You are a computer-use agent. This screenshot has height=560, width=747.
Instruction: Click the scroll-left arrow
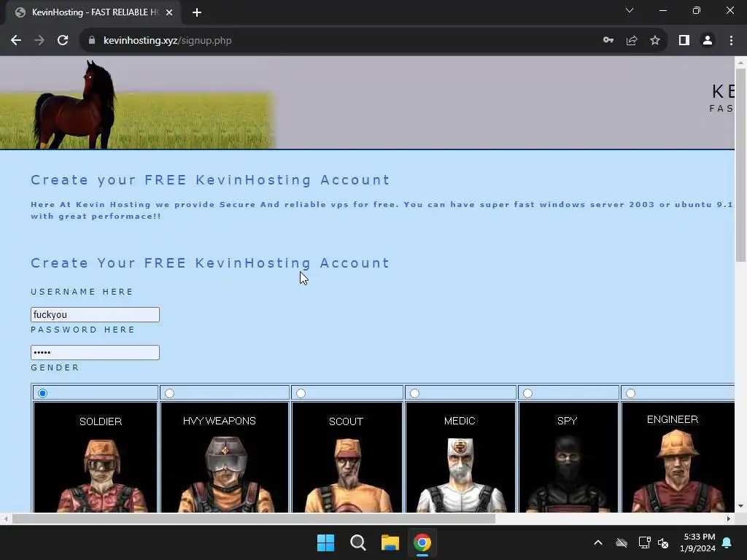(6, 518)
